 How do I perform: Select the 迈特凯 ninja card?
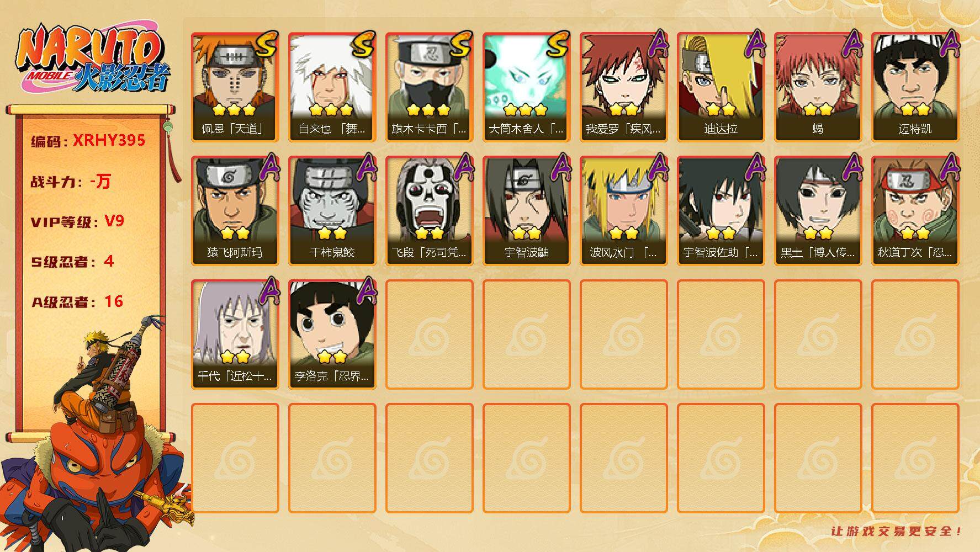pyautogui.click(x=915, y=87)
